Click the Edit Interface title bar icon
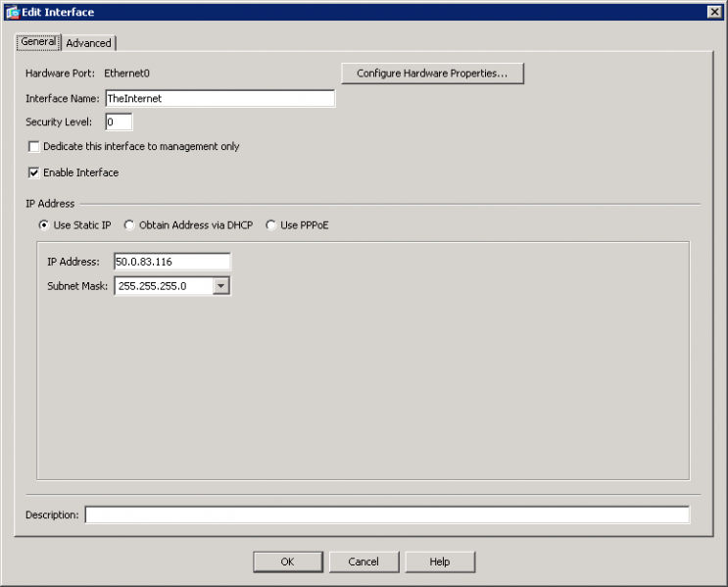 [x=13, y=12]
